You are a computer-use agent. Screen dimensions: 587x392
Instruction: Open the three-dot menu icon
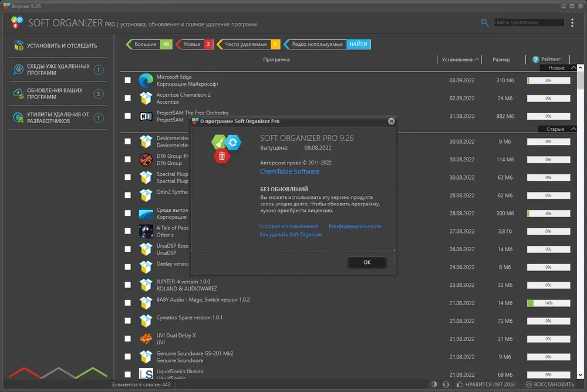click(x=572, y=23)
